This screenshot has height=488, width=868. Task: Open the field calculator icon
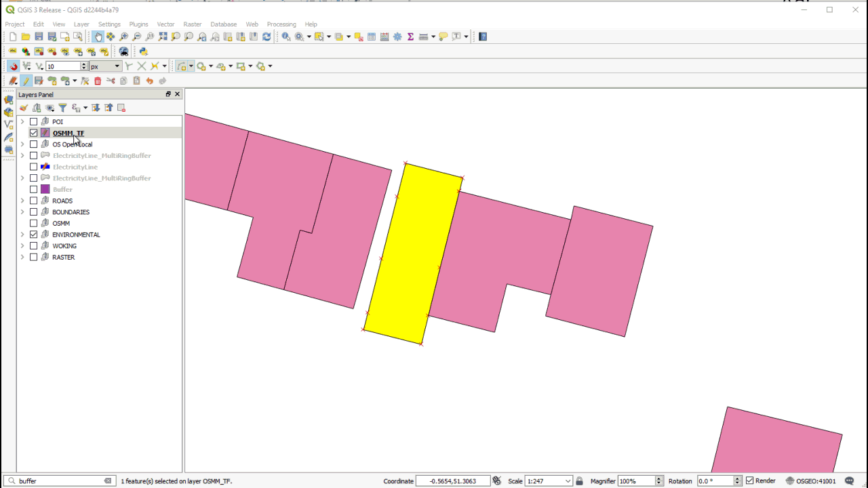384,37
